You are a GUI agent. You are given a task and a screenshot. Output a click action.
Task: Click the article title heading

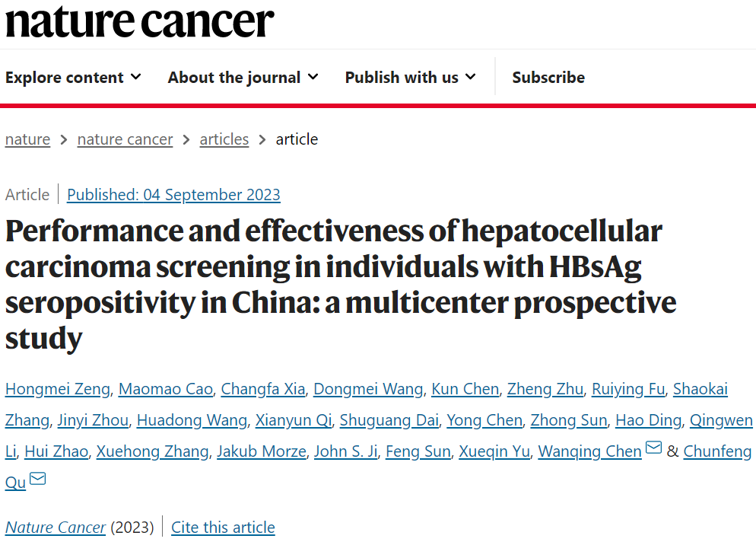(x=335, y=285)
